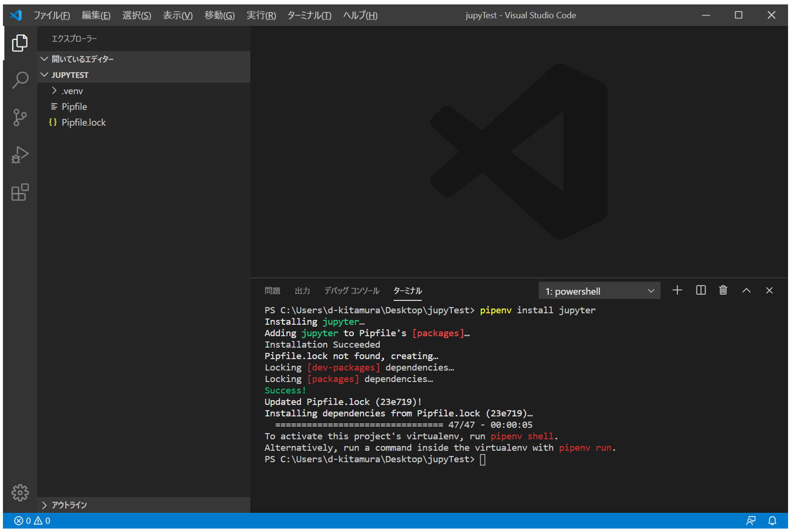
Task: Open the 表示(V) menu
Action: [178, 15]
